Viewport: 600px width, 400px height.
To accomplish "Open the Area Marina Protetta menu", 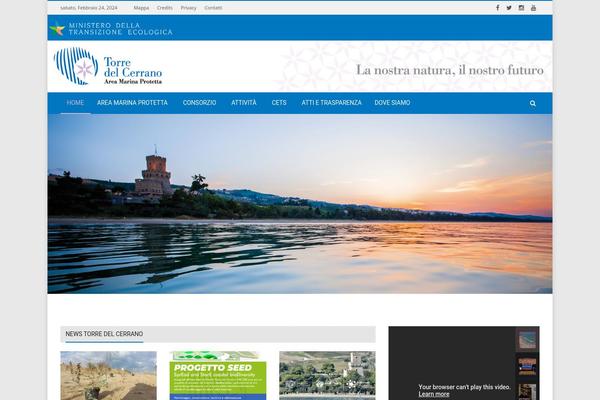I will pos(132,103).
